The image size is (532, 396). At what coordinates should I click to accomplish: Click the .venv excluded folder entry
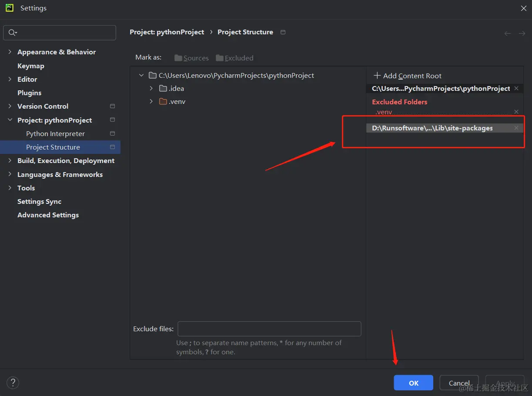[x=384, y=112]
